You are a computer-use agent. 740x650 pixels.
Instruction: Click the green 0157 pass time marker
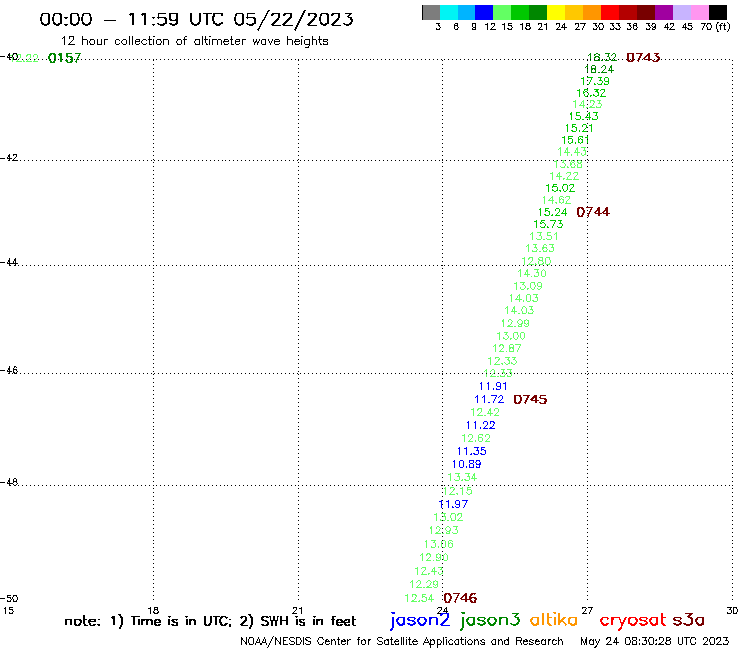65,58
